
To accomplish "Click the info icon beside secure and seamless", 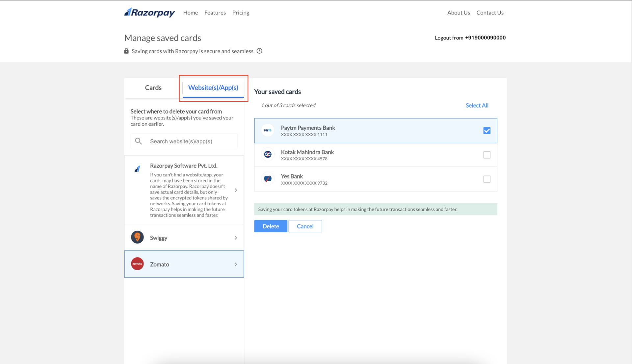I will pos(259,51).
